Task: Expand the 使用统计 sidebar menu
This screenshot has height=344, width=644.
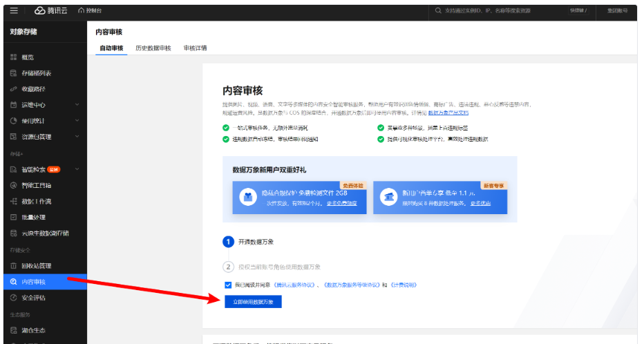Action: (x=45, y=121)
